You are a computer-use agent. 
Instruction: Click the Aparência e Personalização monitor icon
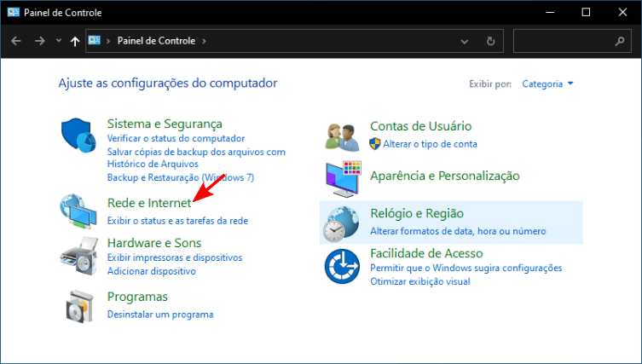click(x=344, y=180)
